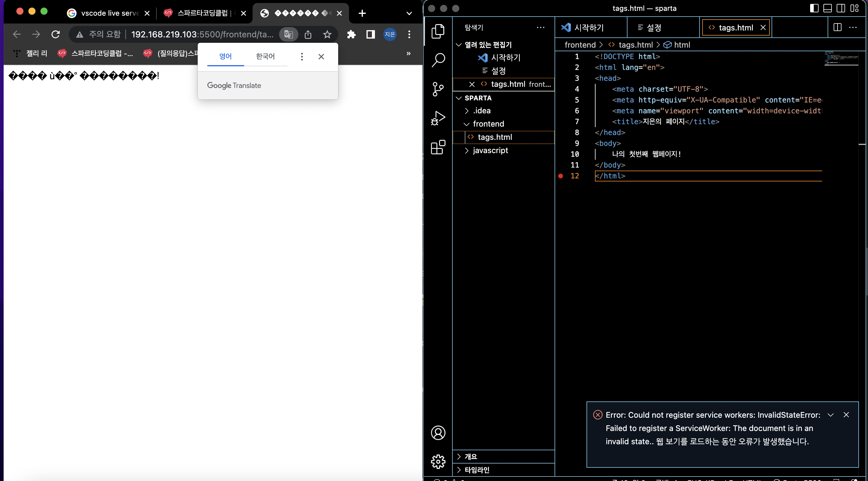Image resolution: width=868 pixels, height=481 pixels.
Task: Click the share page icon in Chrome
Action: coord(308,34)
